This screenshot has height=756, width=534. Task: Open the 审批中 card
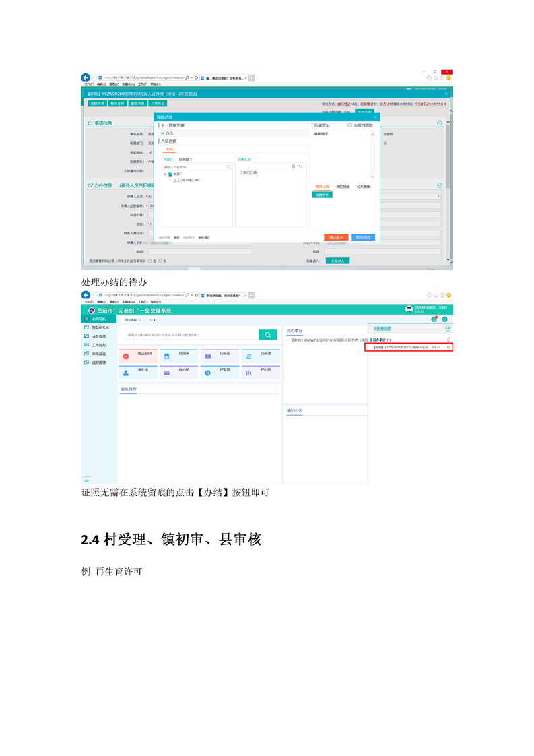138,372
